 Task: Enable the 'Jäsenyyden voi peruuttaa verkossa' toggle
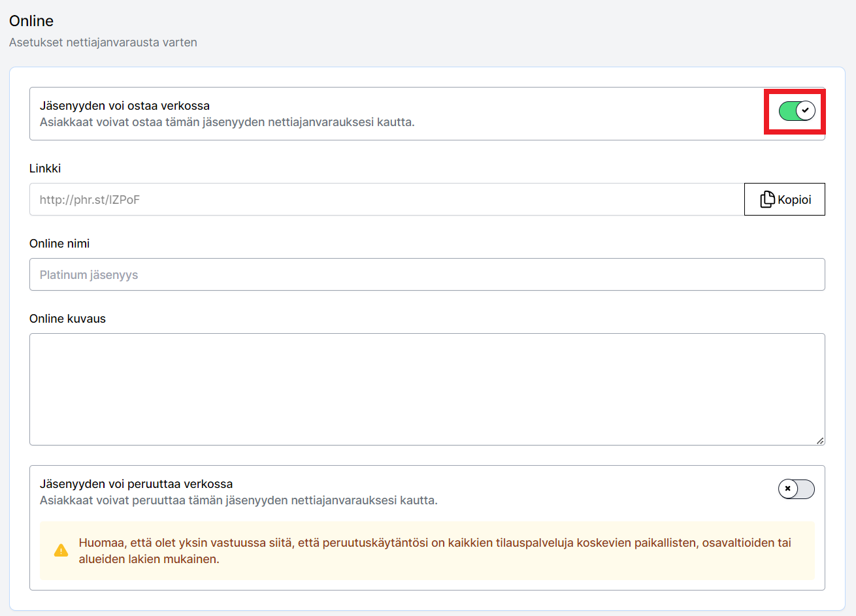click(796, 489)
